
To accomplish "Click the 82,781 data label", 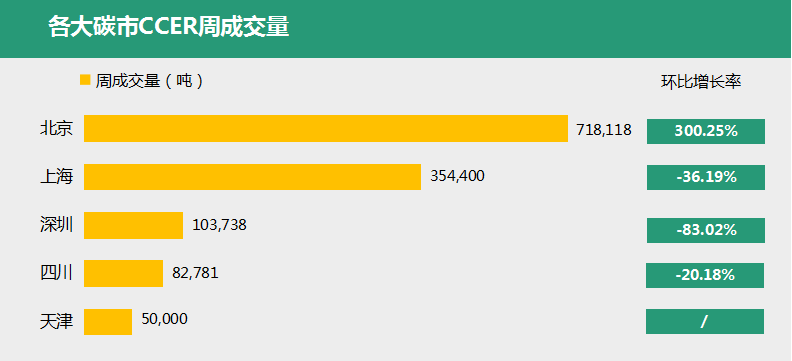I will pos(195,273).
